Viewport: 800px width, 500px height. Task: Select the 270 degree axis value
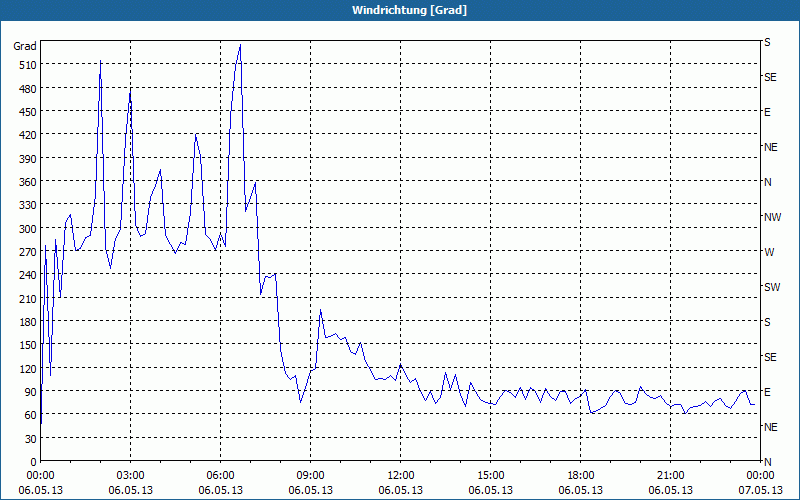[28, 252]
